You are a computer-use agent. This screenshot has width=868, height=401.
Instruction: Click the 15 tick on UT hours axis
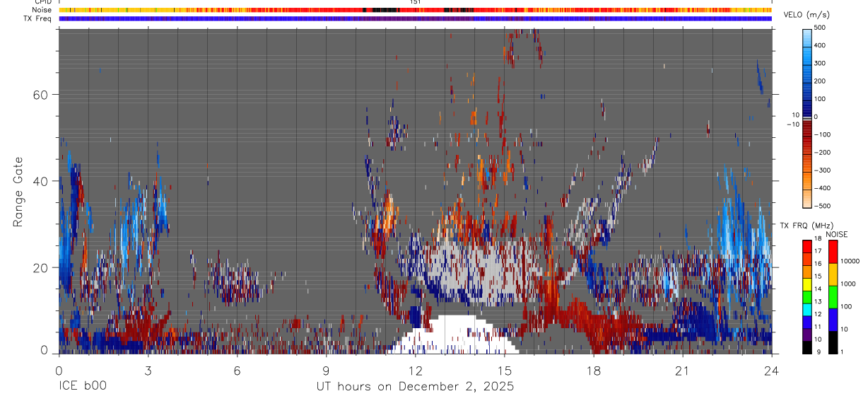point(505,371)
